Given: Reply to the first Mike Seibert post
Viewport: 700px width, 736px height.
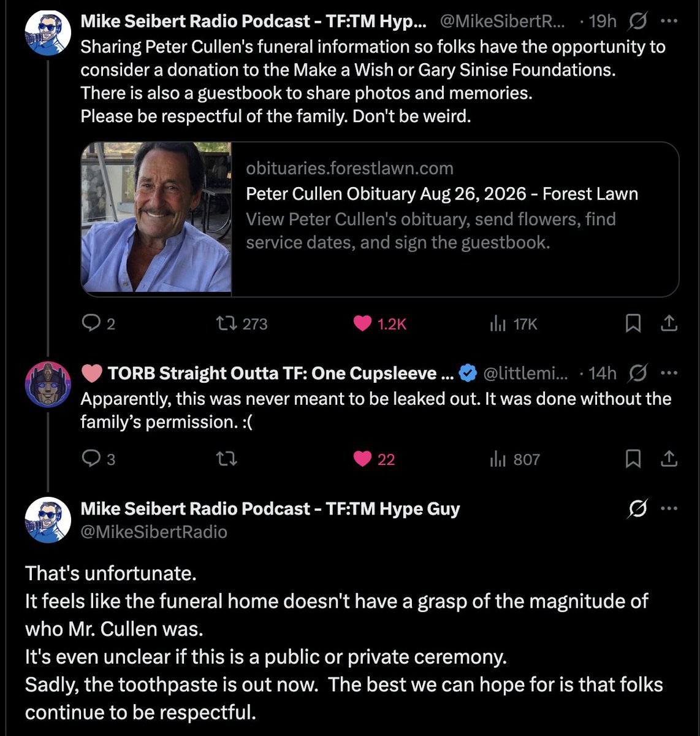Looking at the screenshot, I should pos(98,323).
